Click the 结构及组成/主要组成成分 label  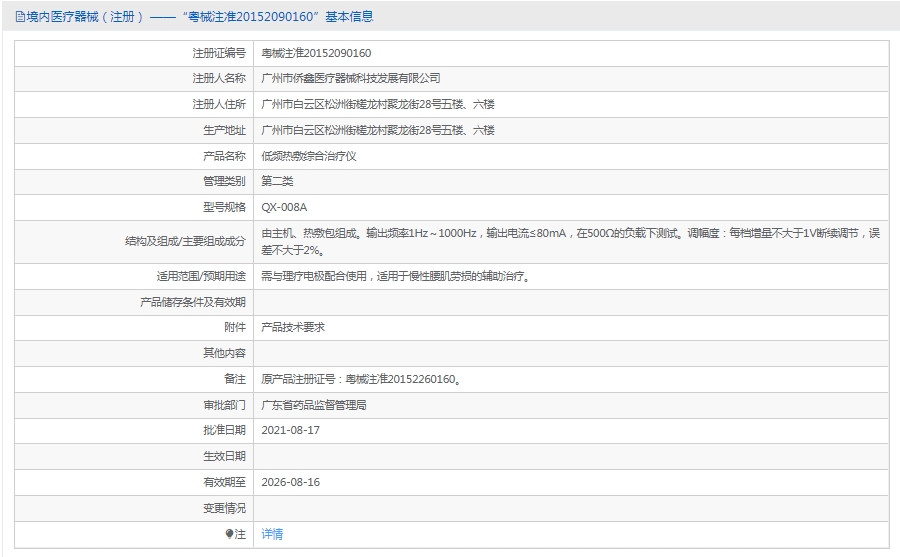pos(185,242)
